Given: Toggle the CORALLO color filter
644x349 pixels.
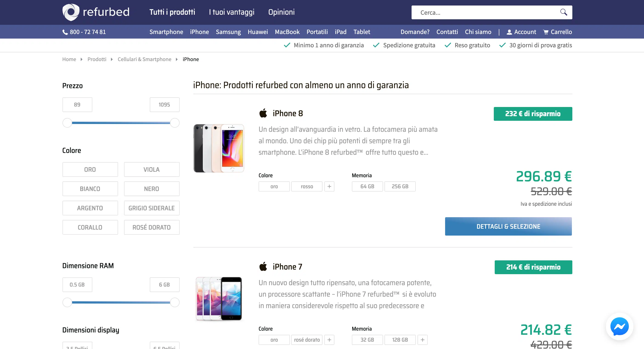Looking at the screenshot, I should tap(90, 227).
